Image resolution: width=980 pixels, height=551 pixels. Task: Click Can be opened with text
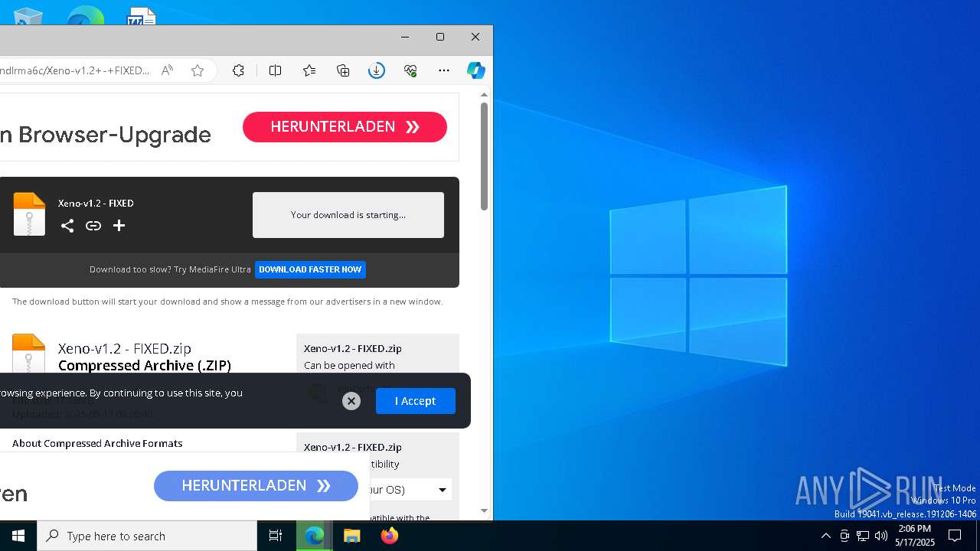point(349,365)
